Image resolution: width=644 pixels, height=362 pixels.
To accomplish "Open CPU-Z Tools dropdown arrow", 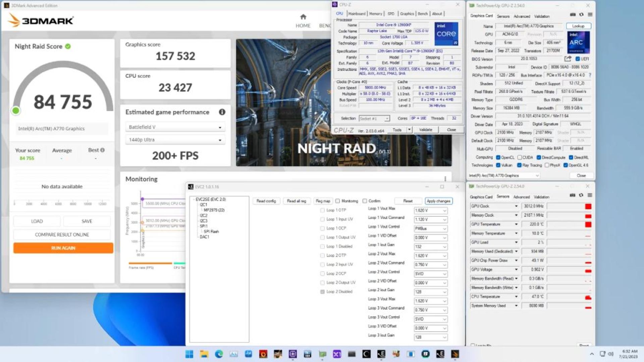I will pyautogui.click(x=409, y=130).
